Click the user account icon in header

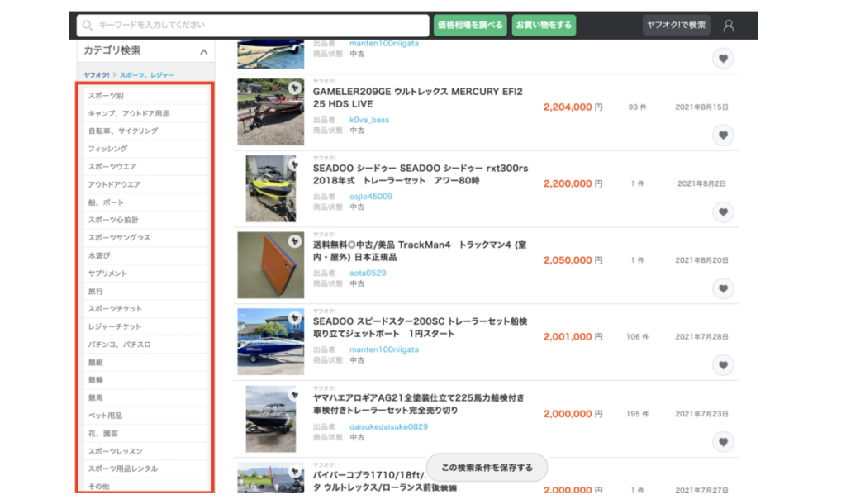[728, 25]
